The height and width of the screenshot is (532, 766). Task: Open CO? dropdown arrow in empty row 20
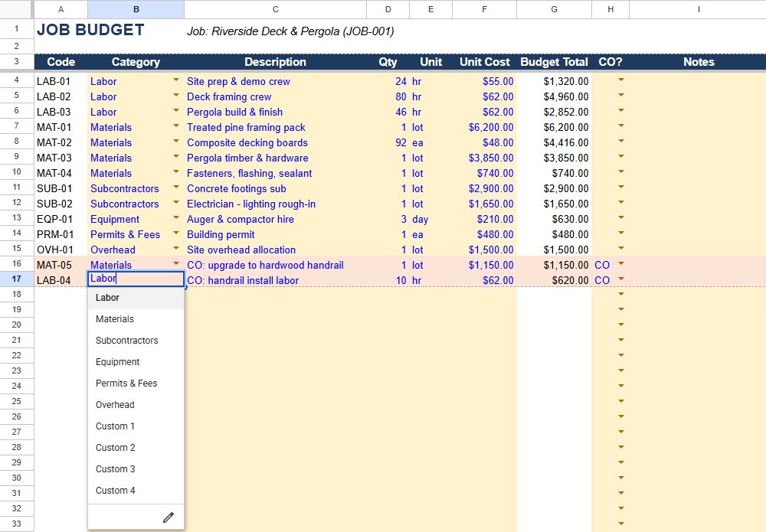point(621,325)
